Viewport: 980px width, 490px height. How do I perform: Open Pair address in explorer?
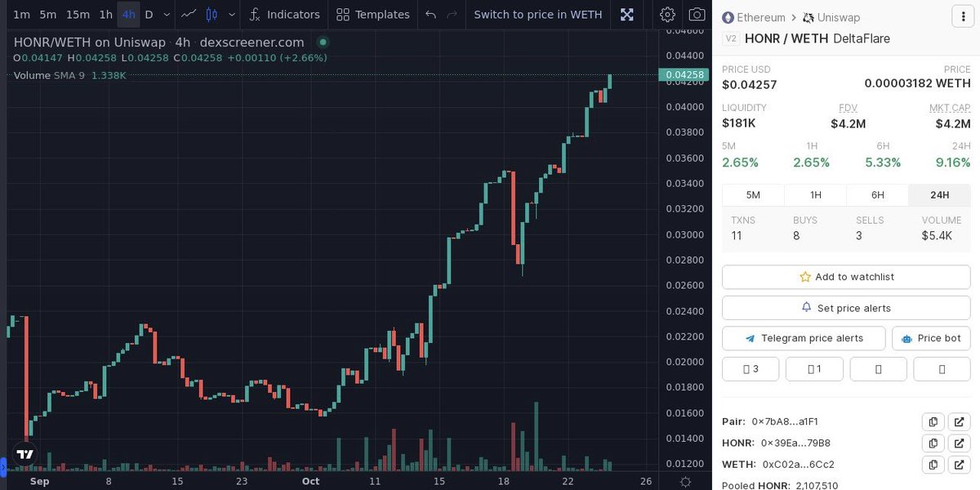[x=959, y=421]
